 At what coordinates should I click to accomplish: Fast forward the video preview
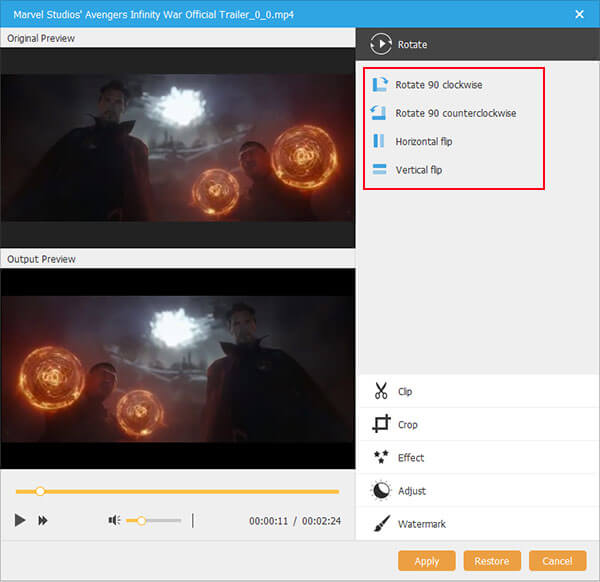pos(43,520)
